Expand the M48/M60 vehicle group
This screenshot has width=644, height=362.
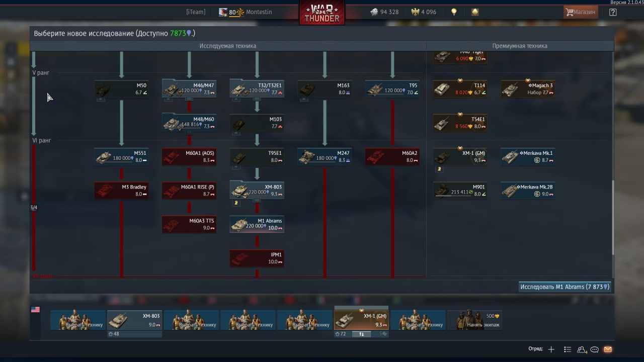(189, 123)
